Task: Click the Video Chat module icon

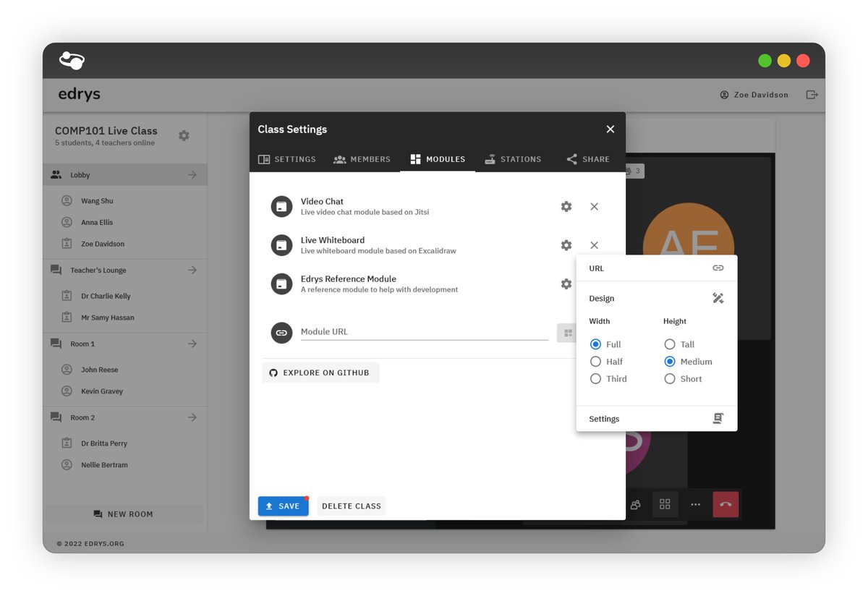Action: (x=281, y=207)
